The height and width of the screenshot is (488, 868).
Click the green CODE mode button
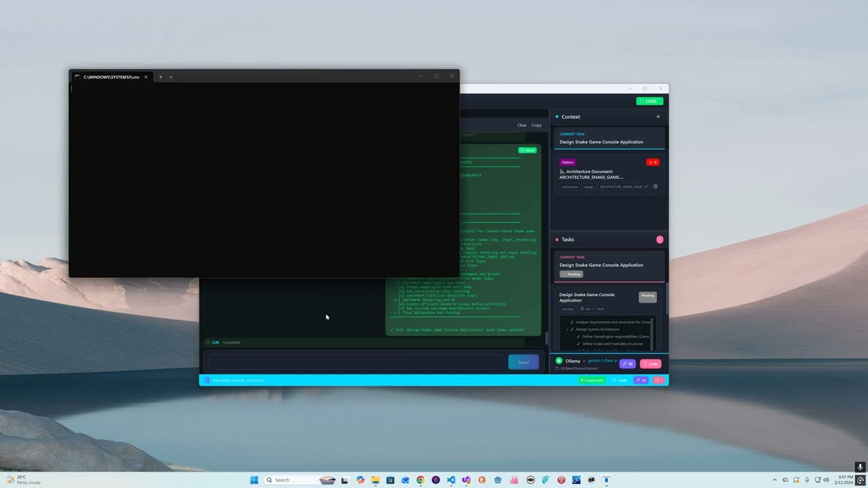pos(650,101)
